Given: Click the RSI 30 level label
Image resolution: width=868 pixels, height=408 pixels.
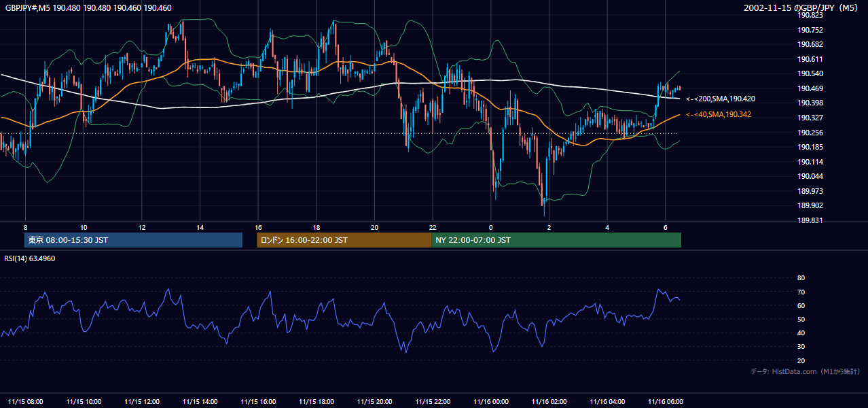Looking at the screenshot, I should point(801,347).
